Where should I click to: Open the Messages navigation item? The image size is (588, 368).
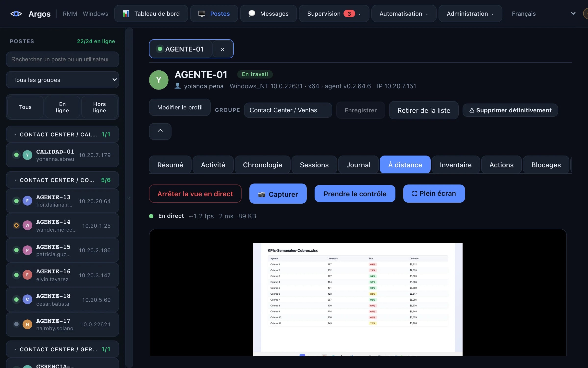(268, 14)
